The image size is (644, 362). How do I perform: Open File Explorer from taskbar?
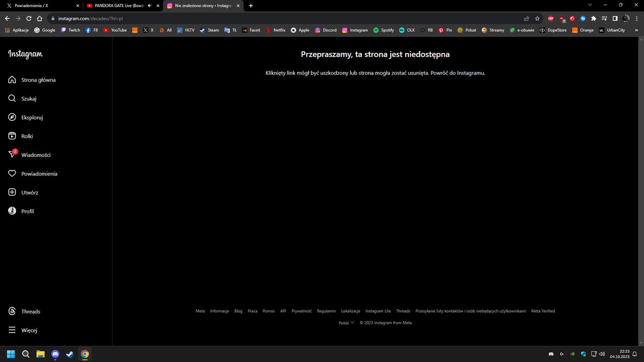pos(40,354)
